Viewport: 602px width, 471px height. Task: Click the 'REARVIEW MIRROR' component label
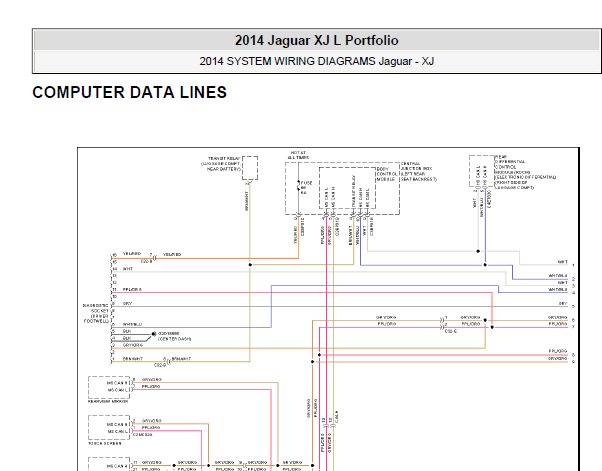pyautogui.click(x=108, y=402)
